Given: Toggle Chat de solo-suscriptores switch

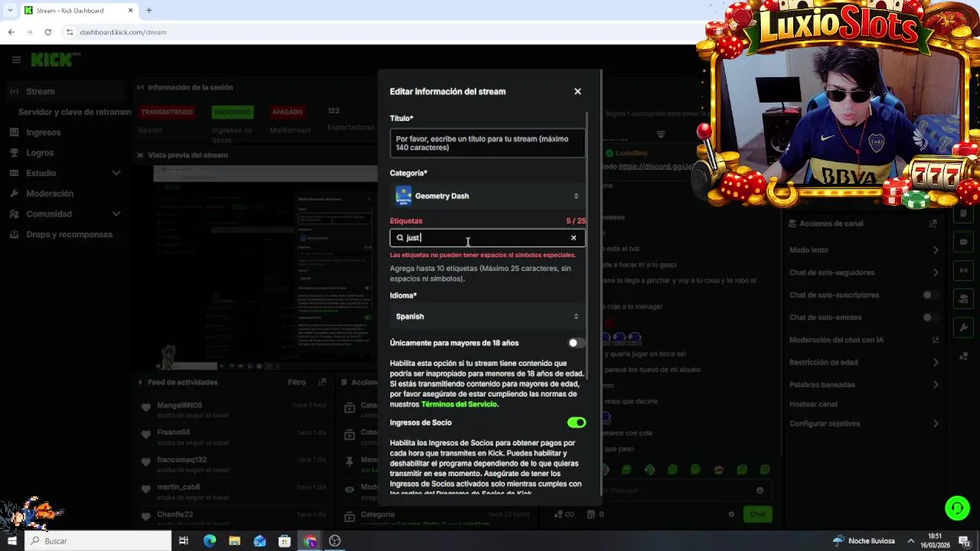Looking at the screenshot, I should tap(930, 295).
